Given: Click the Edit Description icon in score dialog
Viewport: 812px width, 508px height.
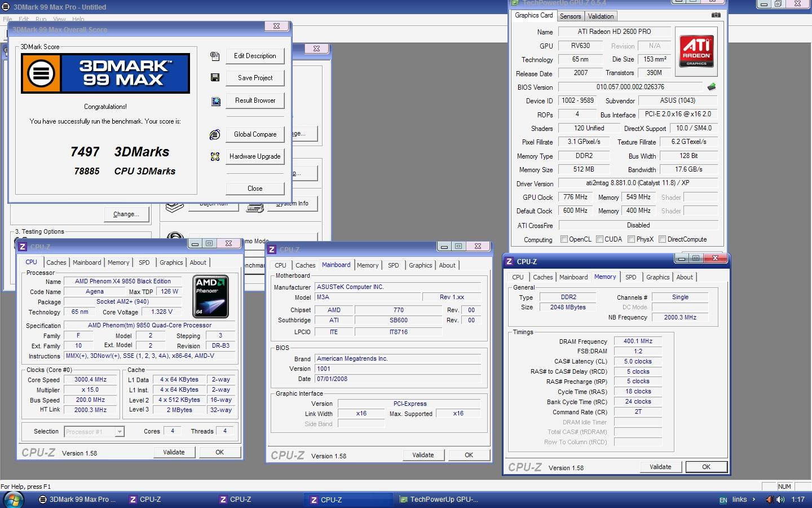Looking at the screenshot, I should (215, 56).
